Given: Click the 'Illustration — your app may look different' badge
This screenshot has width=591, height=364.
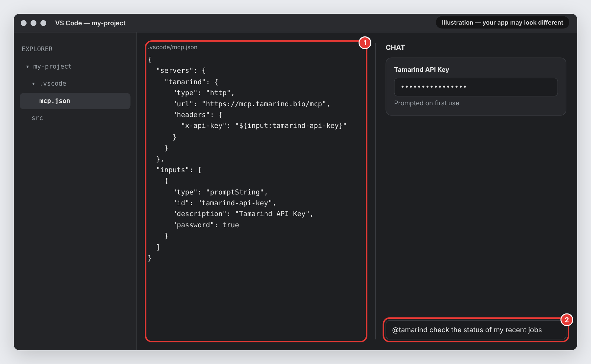Looking at the screenshot, I should click(502, 23).
